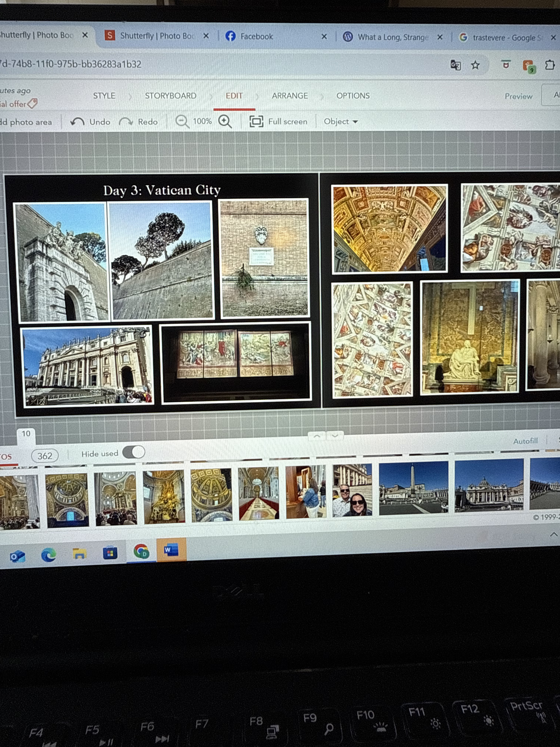Open the Object dropdown menu
The width and height of the screenshot is (560, 747).
(340, 121)
